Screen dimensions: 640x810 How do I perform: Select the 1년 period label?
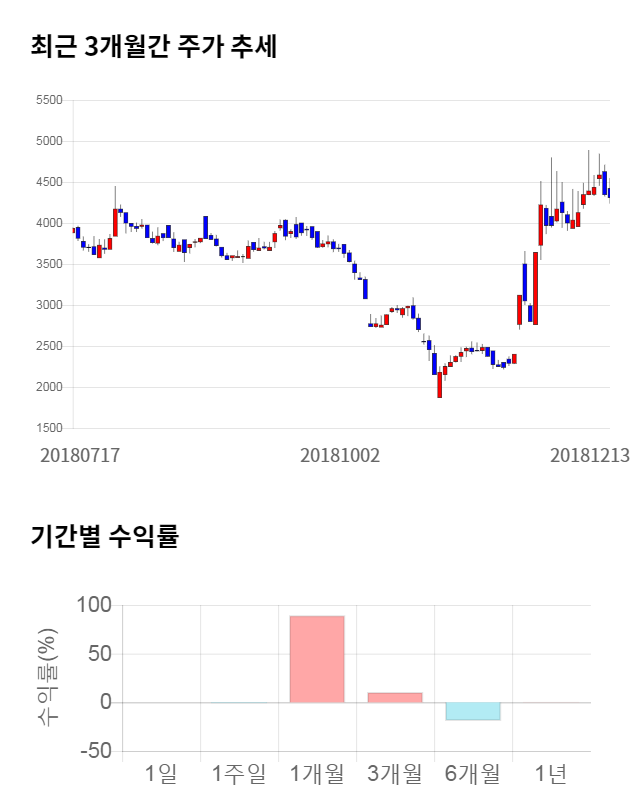551,773
